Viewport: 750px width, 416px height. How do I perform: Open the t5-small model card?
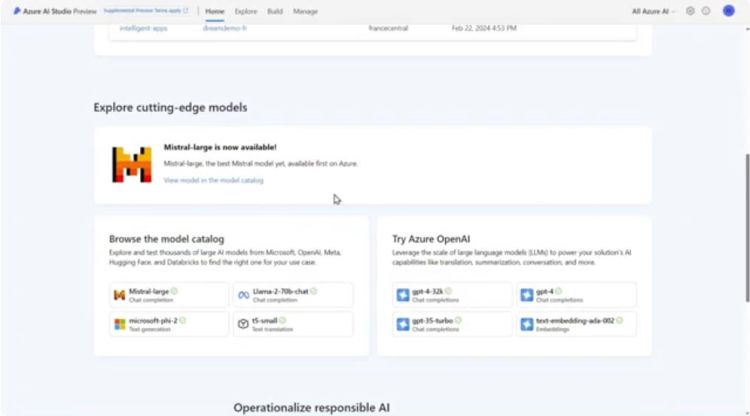coord(293,324)
